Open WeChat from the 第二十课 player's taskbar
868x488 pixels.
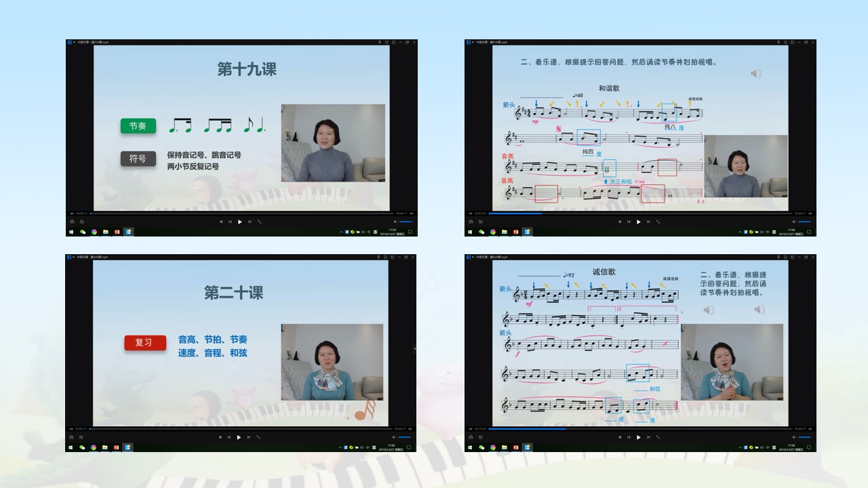83,447
